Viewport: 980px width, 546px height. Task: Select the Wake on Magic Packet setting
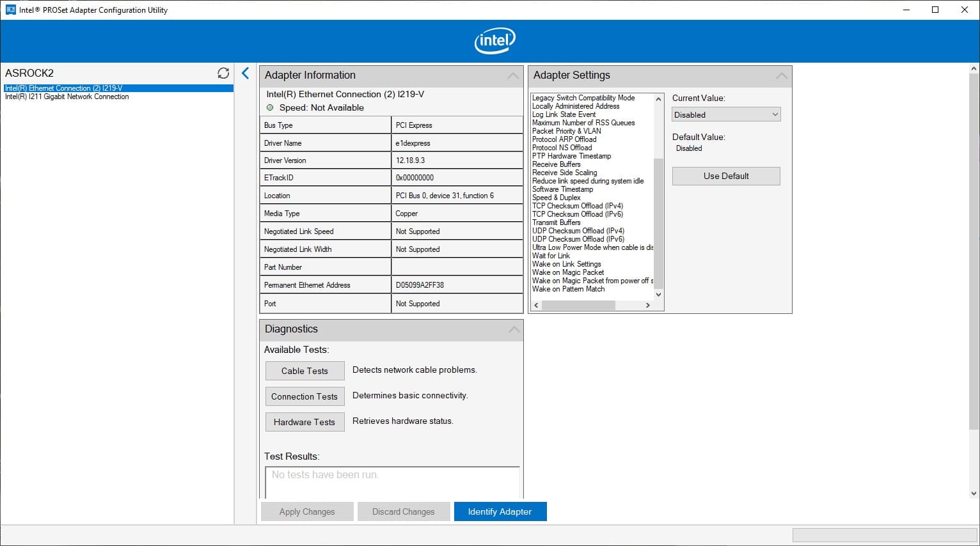point(568,272)
